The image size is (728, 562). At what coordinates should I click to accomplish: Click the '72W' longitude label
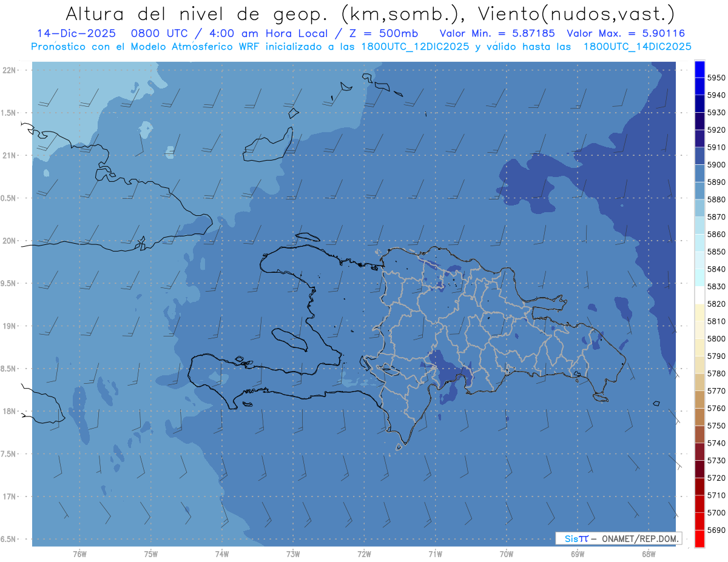pos(364,554)
